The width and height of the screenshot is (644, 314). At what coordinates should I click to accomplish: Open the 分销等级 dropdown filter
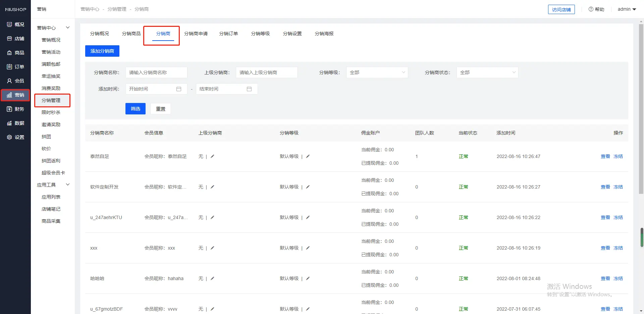coord(377,72)
